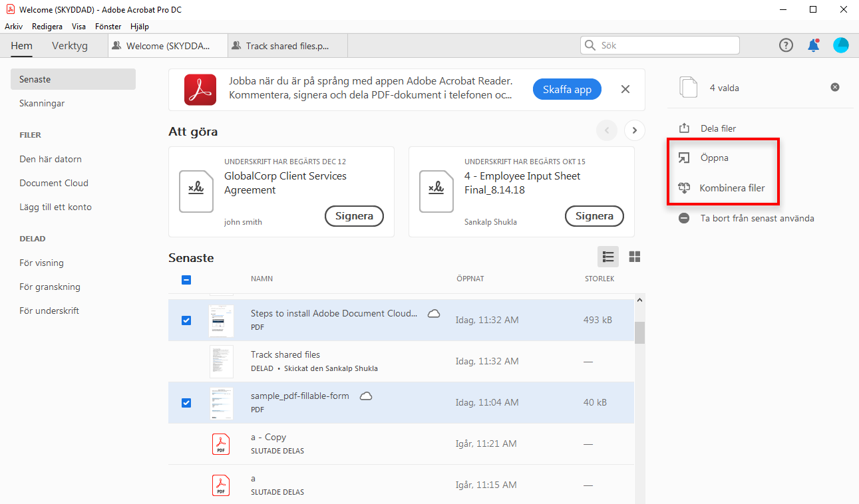Open the blue user profile avatar
The image size is (859, 504).
tap(840, 45)
